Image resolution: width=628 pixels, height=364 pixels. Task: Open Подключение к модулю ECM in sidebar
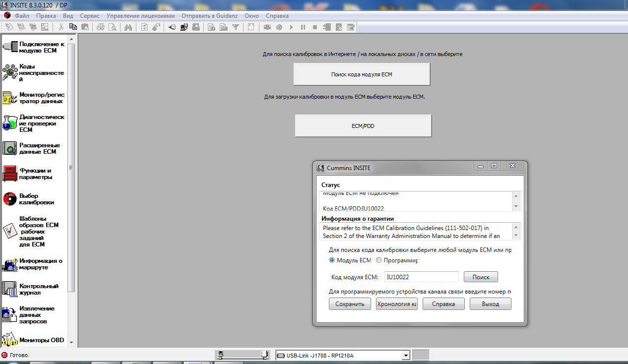(34, 47)
